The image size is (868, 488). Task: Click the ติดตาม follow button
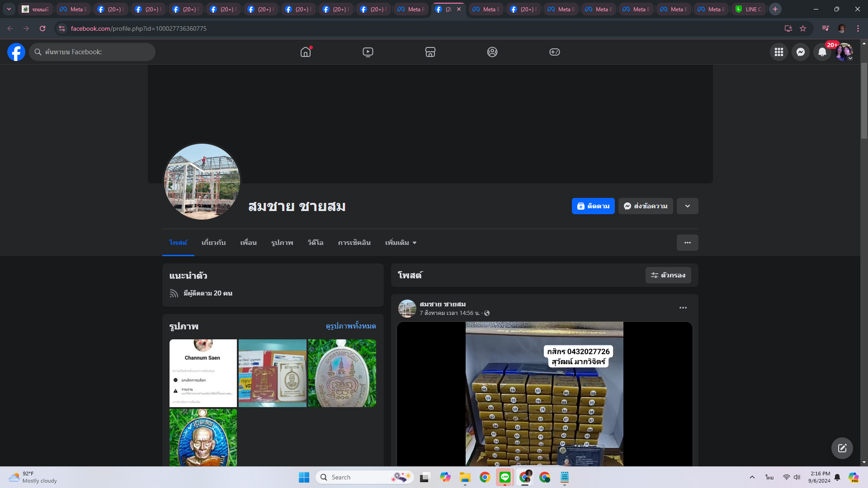(593, 206)
